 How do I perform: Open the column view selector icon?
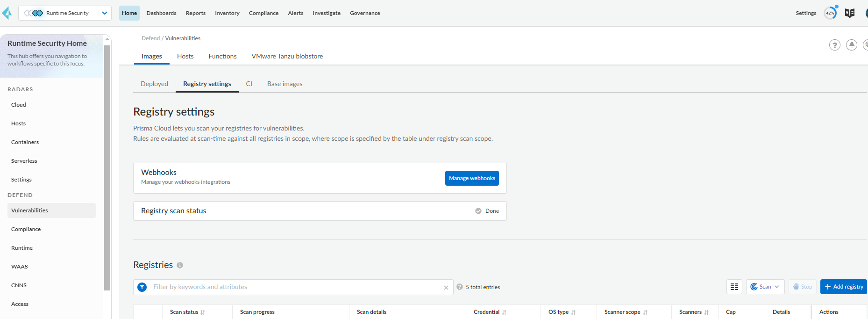(x=734, y=287)
